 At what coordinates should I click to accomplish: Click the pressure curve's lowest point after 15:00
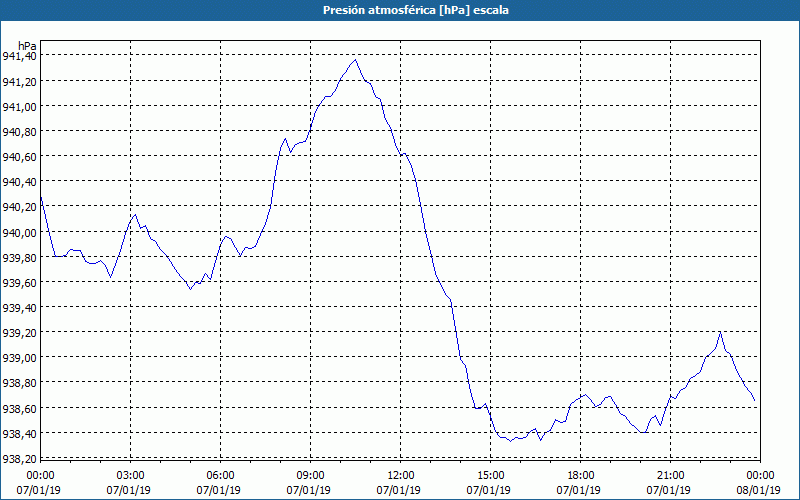(x=510, y=441)
